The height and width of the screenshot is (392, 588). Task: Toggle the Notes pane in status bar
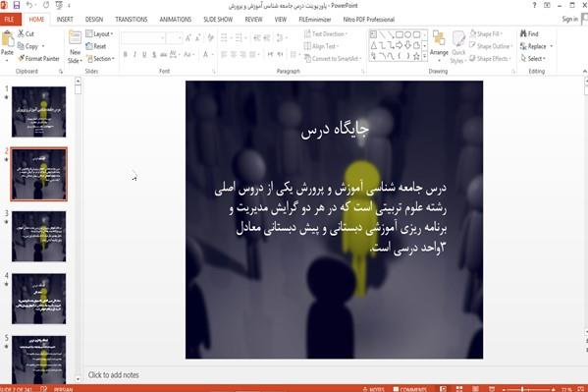373,389
